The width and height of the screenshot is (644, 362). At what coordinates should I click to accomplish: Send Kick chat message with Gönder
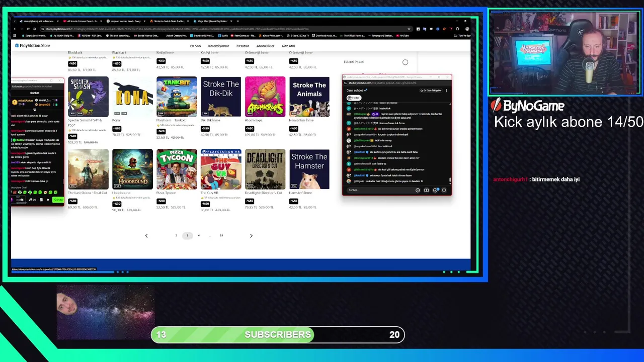(58, 200)
